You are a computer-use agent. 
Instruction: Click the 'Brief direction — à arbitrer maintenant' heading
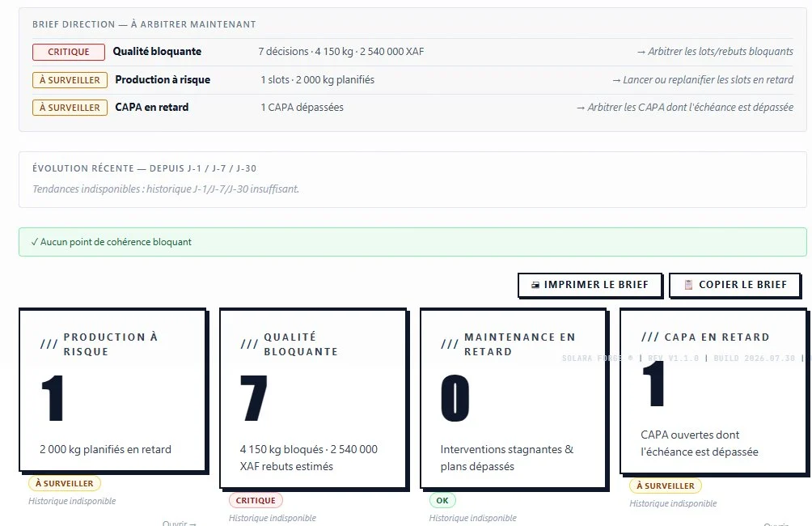point(144,24)
